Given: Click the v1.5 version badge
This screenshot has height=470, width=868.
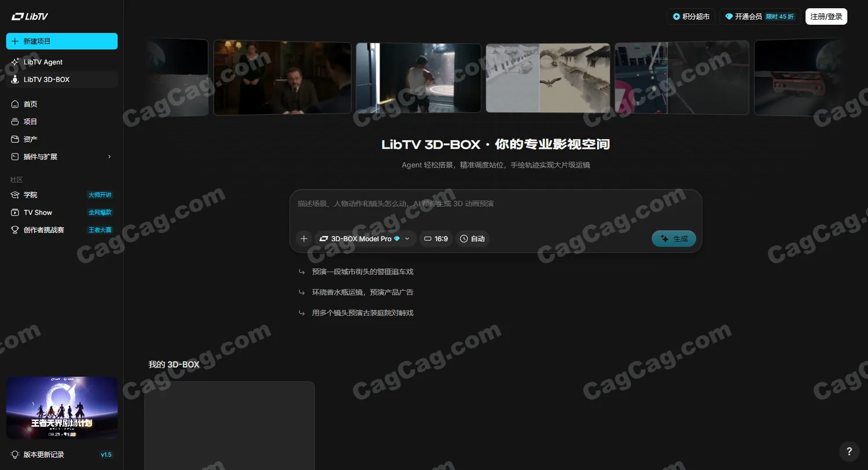Looking at the screenshot, I should click(x=106, y=454).
